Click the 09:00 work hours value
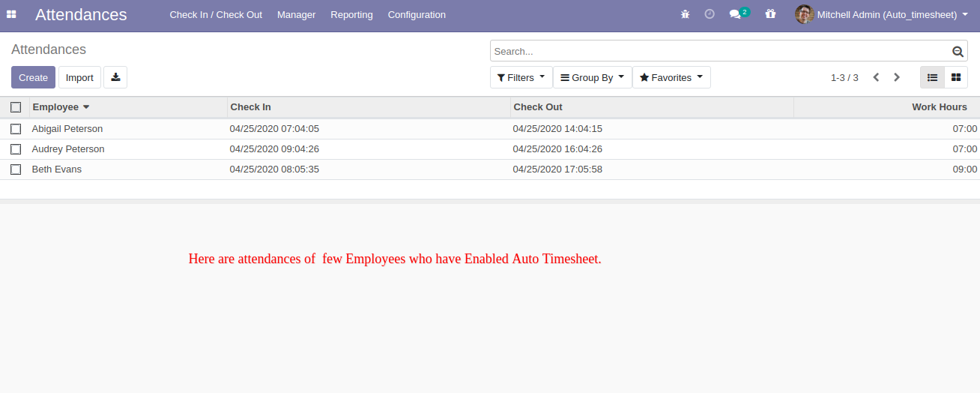The width and height of the screenshot is (980, 393). (x=965, y=169)
